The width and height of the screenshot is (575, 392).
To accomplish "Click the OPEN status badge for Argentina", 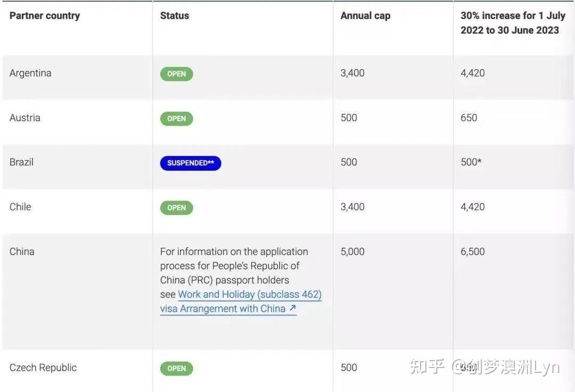I will (x=176, y=74).
